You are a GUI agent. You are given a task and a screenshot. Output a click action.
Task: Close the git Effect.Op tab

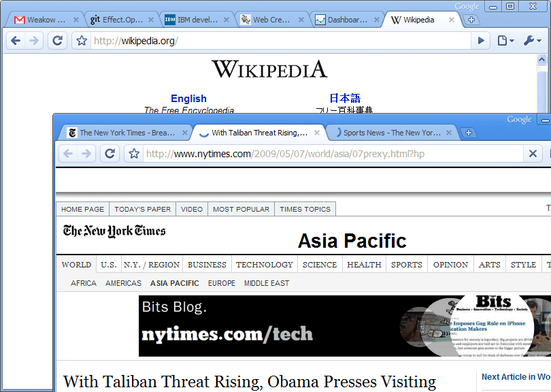coord(151,20)
